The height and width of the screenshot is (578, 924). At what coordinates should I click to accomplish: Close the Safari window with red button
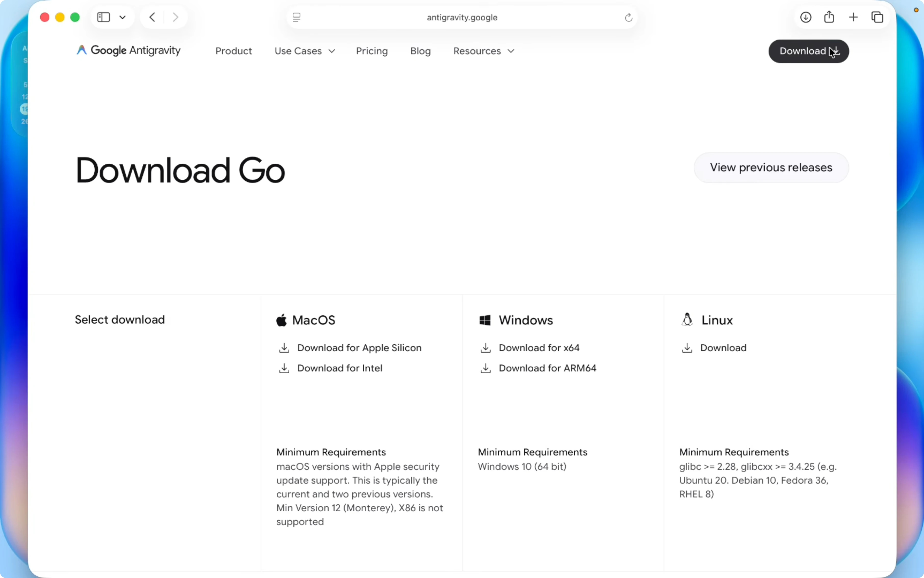click(x=45, y=17)
